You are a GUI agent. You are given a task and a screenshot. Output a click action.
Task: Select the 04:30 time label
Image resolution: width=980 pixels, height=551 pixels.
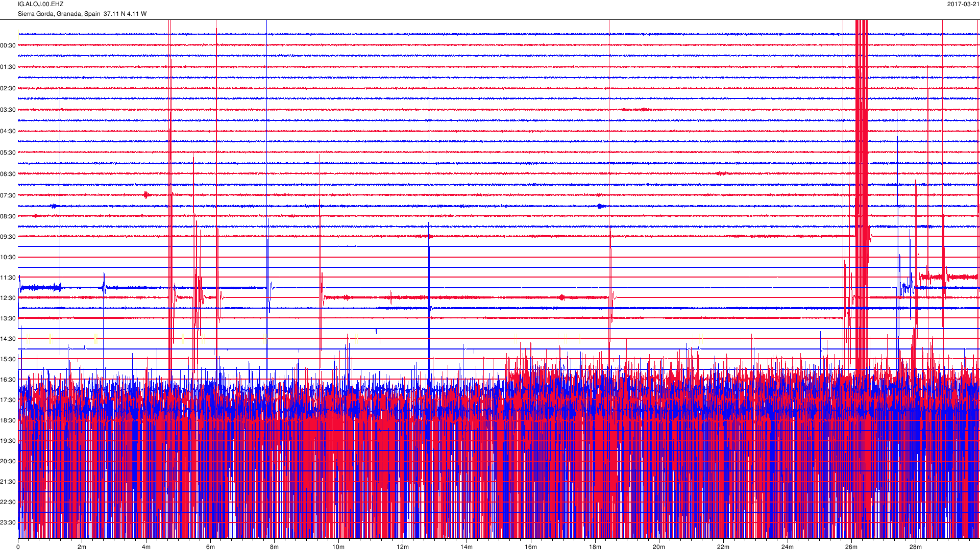coord(8,131)
